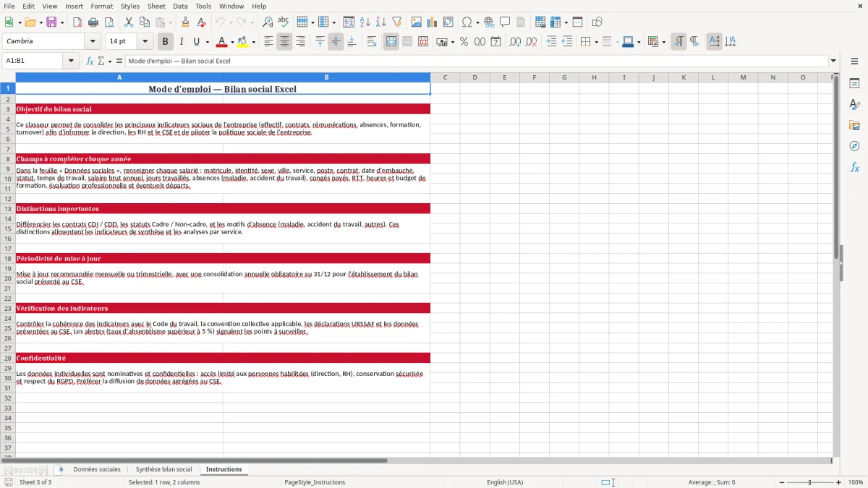Insert a pivot table
Viewport: 868px width, 488px height.
[x=448, y=22]
